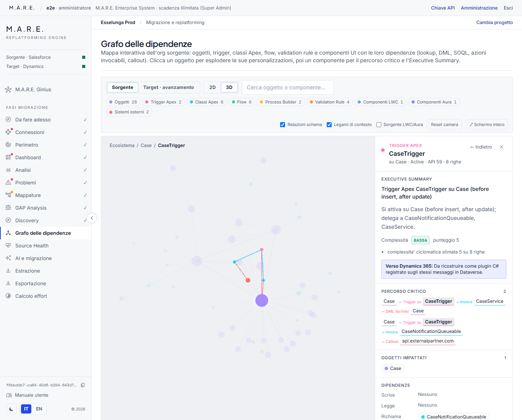The width and height of the screenshot is (522, 420).
Task: Click Reset camera button
Action: (444, 124)
